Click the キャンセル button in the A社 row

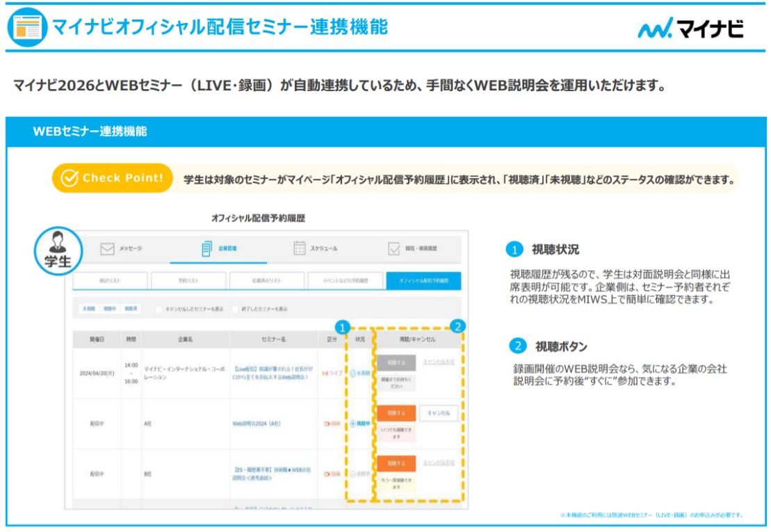click(x=439, y=413)
